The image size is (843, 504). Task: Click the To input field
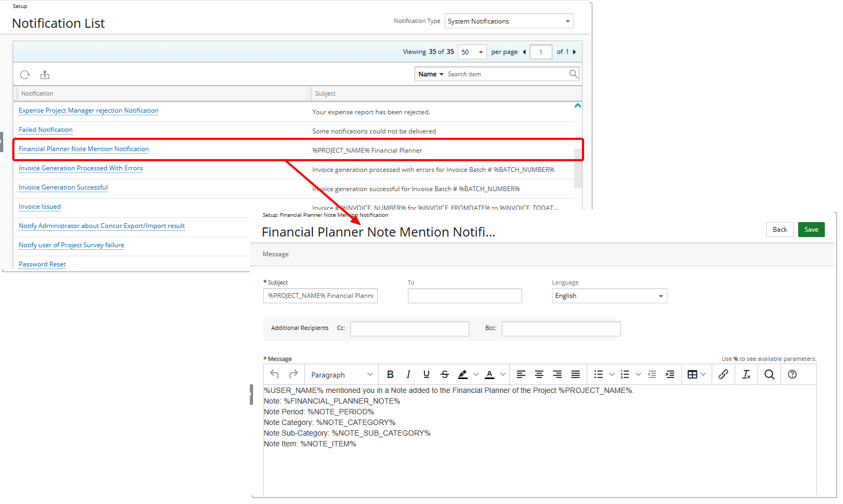coord(465,296)
